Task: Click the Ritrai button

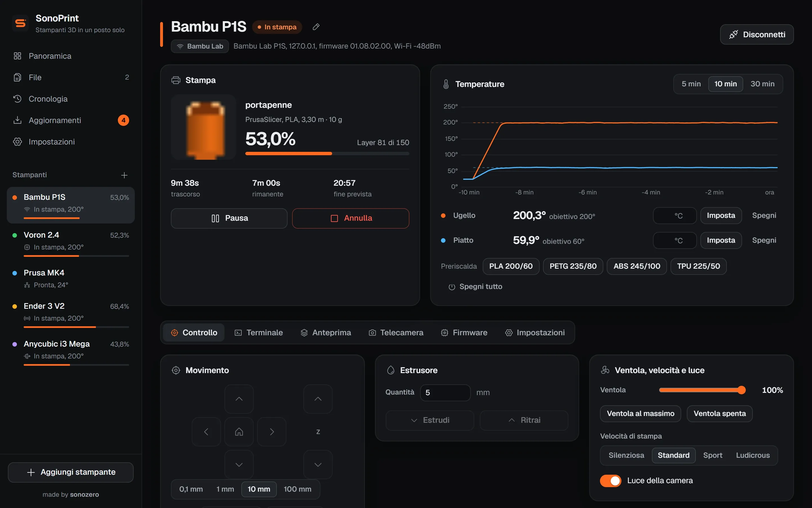Action: coord(524,420)
